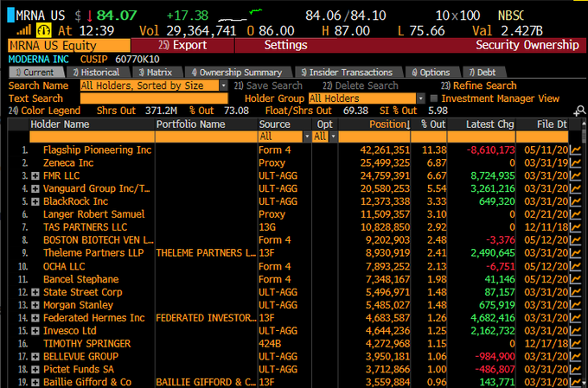The image size is (588, 388).
Task: Open the Holder Group dropdown arrow
Action: pos(421,99)
